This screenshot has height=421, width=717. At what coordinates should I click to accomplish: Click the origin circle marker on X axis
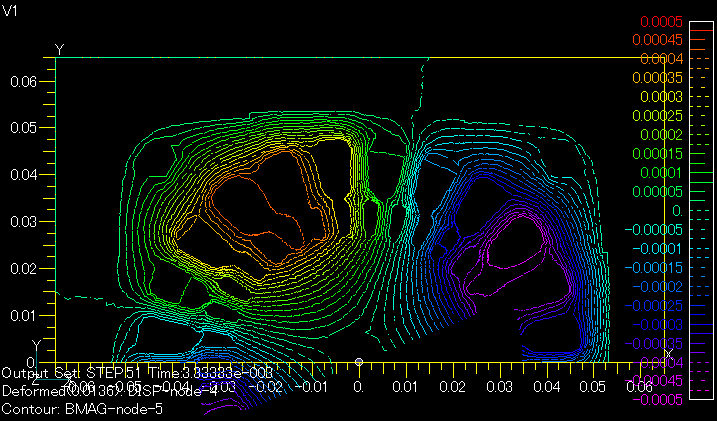pos(359,362)
